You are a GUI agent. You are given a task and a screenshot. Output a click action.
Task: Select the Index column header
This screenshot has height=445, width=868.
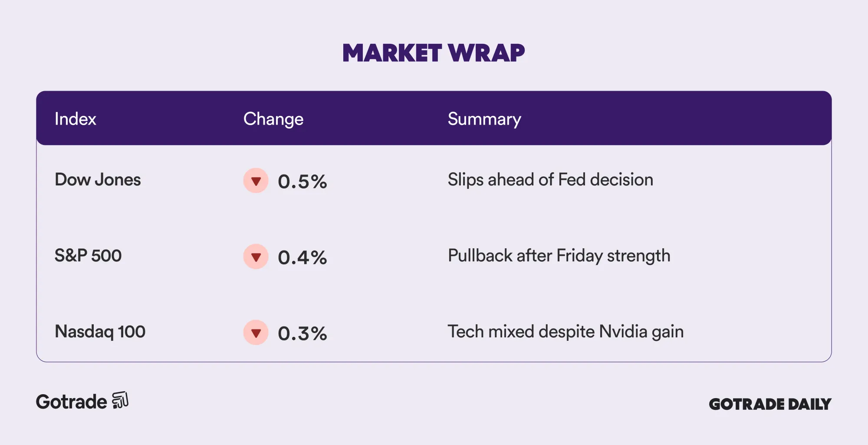(75, 119)
